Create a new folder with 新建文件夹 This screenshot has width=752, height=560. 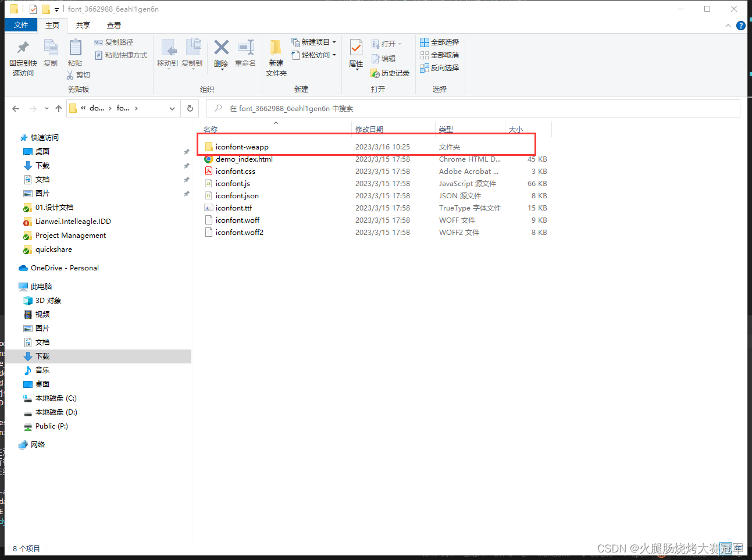[x=276, y=58]
